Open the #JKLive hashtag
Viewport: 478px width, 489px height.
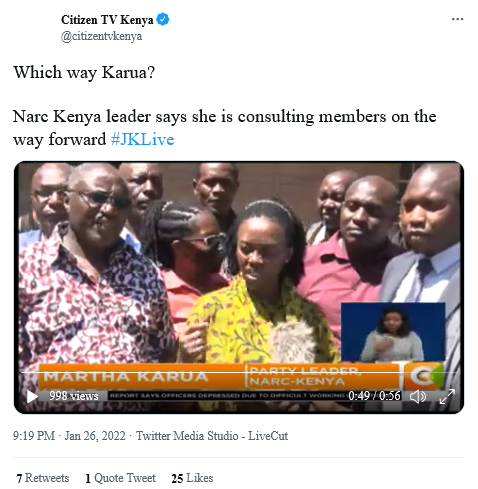(143, 139)
